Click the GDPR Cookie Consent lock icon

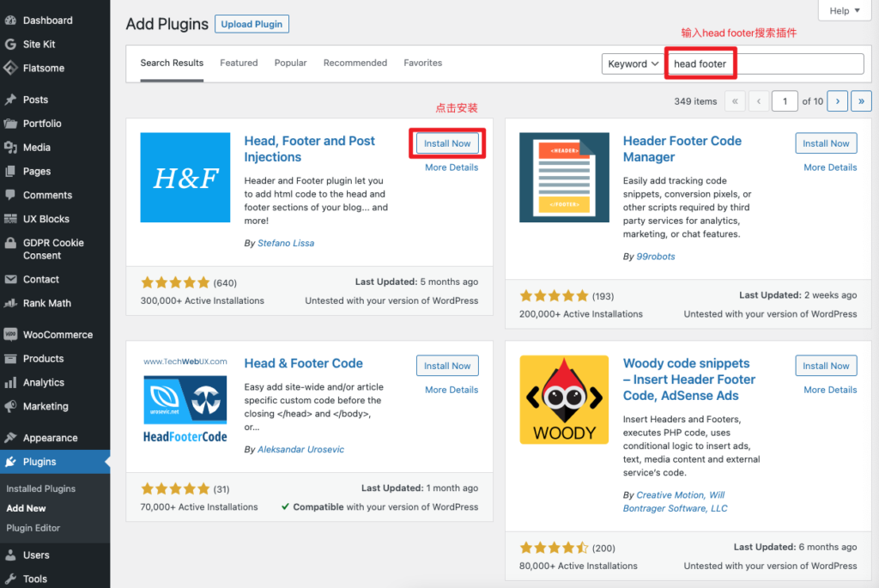coord(10,243)
